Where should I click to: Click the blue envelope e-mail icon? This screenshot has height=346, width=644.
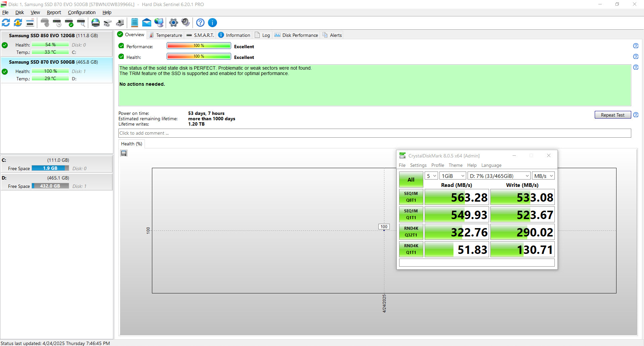pos(147,23)
